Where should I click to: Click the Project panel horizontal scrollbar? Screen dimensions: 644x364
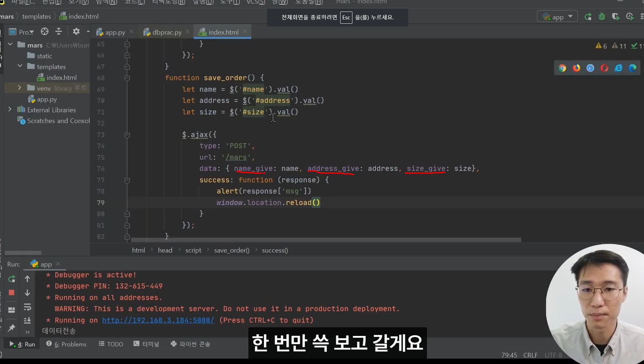(23, 253)
